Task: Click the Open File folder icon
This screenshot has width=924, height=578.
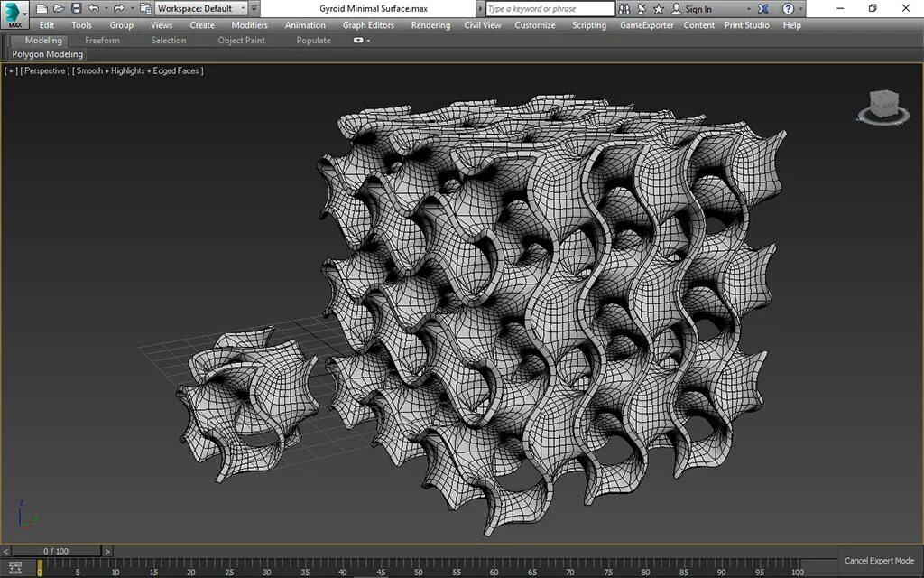Action: [59, 8]
